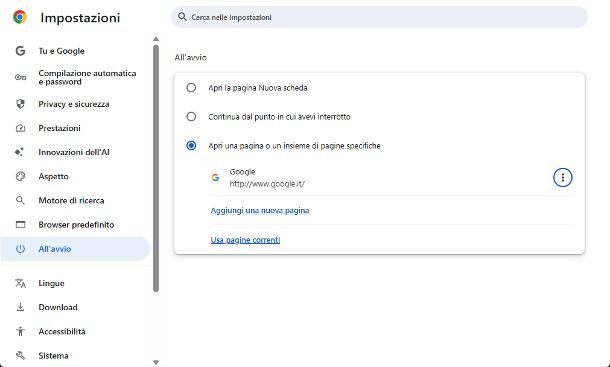The image size is (610, 367).
Task: Click Aggiungi una nuova pagina link
Action: click(260, 211)
